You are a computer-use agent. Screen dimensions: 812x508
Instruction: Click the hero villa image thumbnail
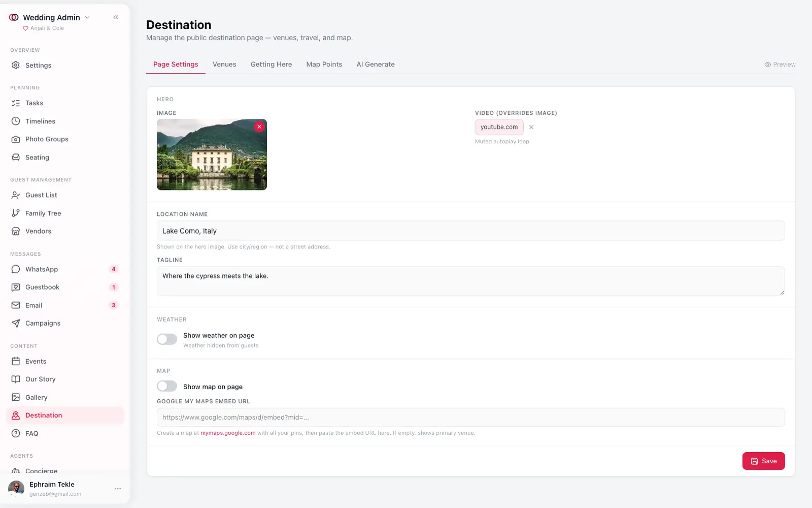212,154
